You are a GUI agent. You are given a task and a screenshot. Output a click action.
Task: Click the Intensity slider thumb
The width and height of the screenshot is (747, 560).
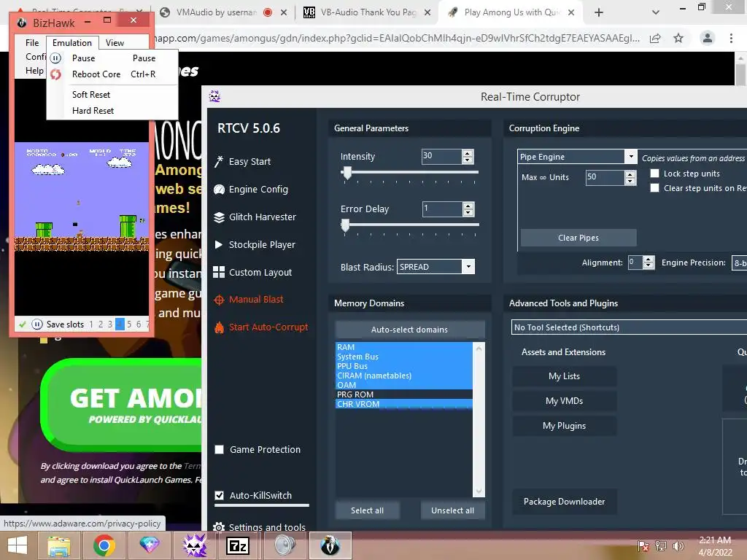coord(348,174)
